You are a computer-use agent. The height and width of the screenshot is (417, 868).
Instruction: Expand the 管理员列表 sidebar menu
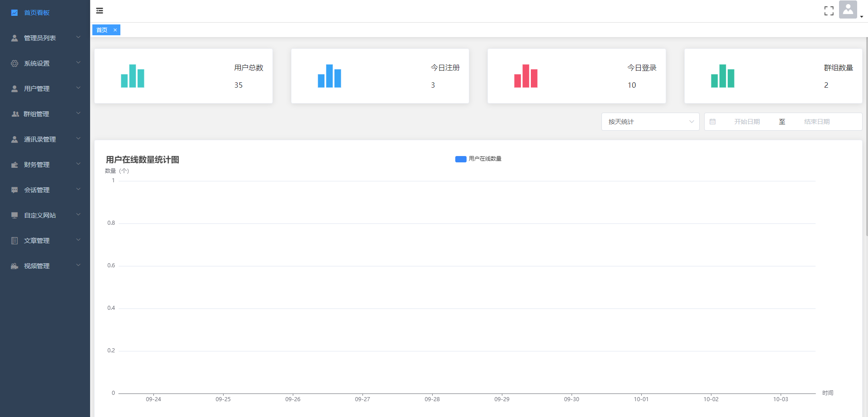pos(45,38)
